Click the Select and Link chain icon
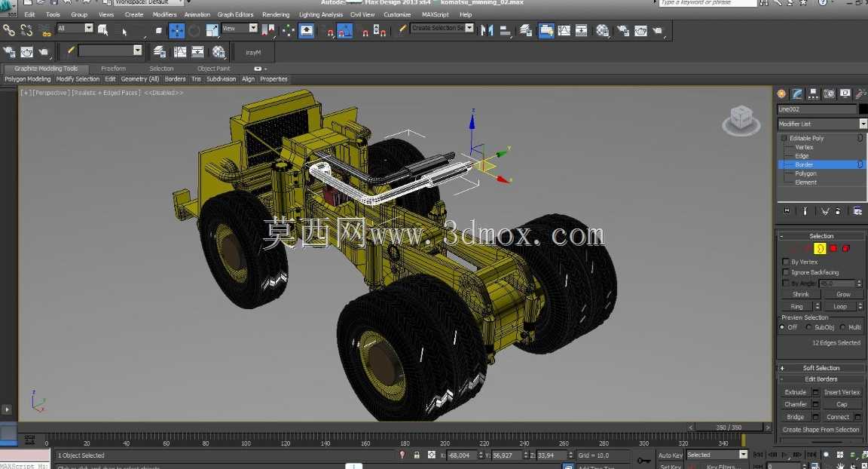868x469 pixels. (8, 30)
